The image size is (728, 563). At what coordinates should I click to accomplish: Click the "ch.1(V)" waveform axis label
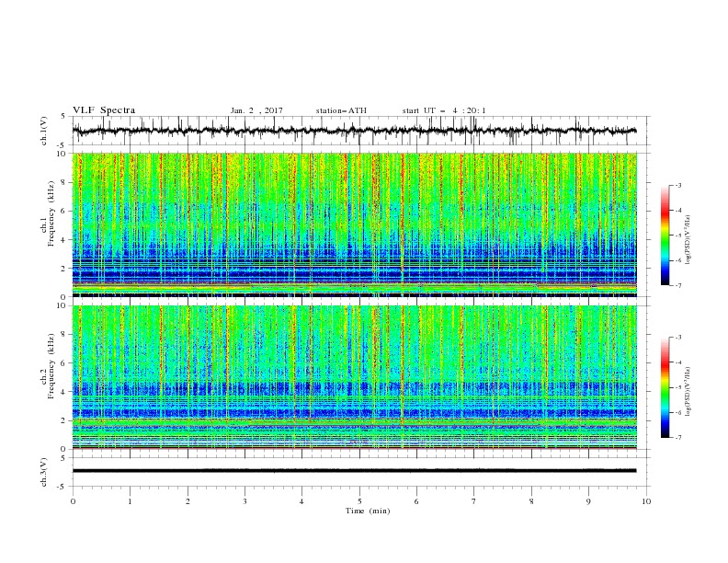point(44,131)
